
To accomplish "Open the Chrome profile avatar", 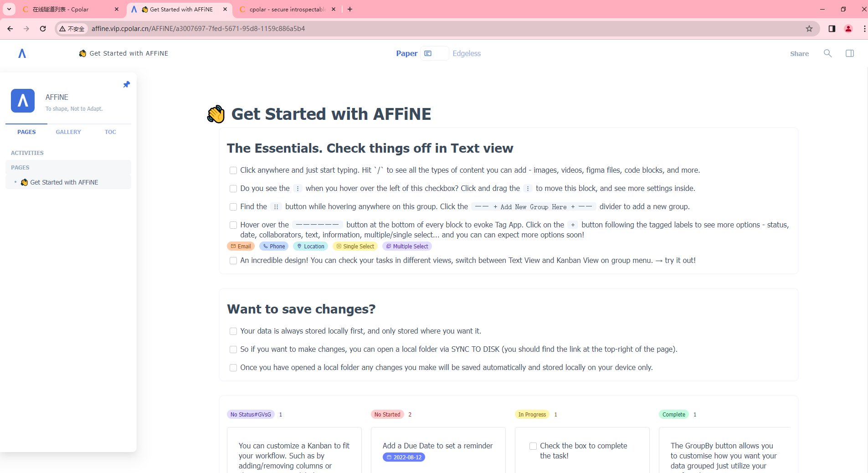I will point(848,29).
